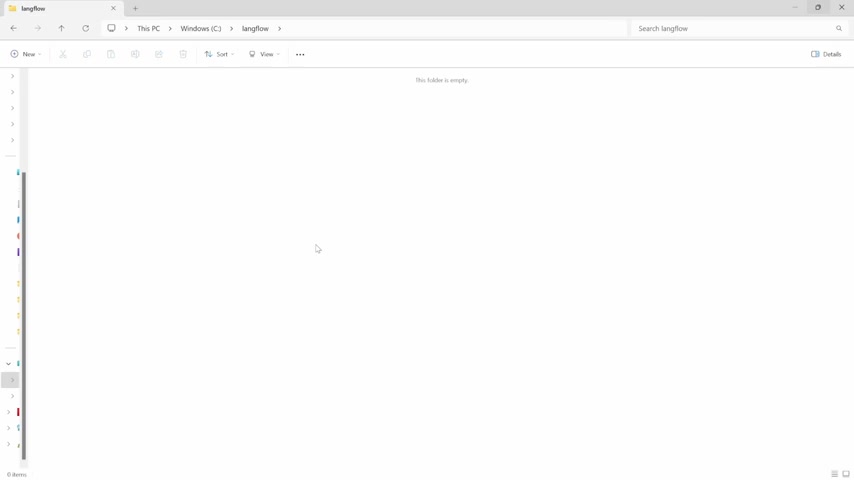This screenshot has height=480, width=854.
Task: Go to Windows (C:) breadcrumb
Action: [200, 28]
